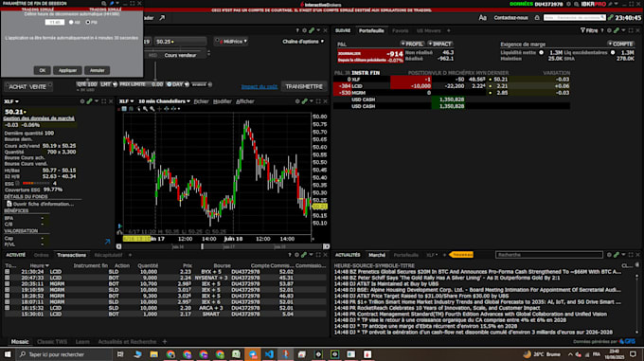Click first magnifier zoom tool in chart toolbar
The width and height of the screenshot is (644, 361).
[x=146, y=109]
